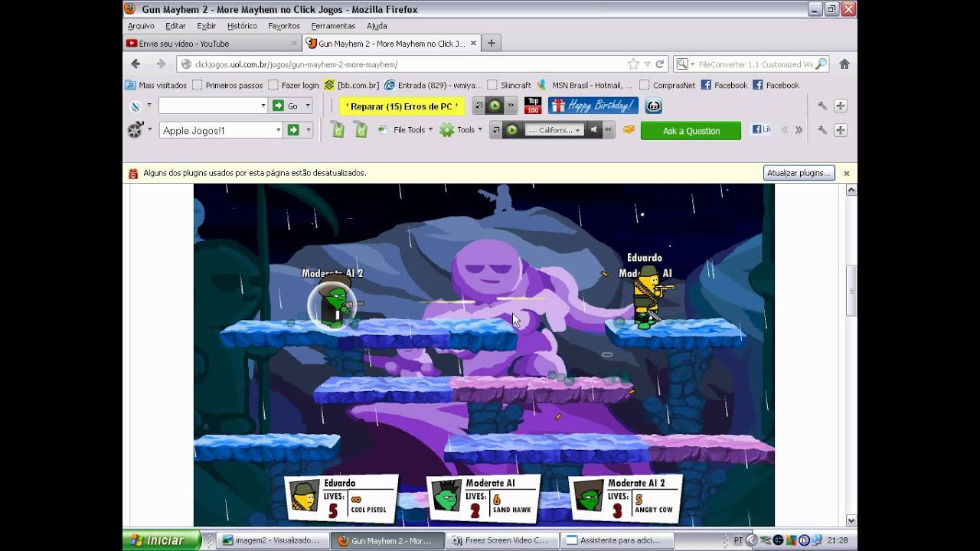Pop out the California radio player
980x551 pixels.
(495, 131)
